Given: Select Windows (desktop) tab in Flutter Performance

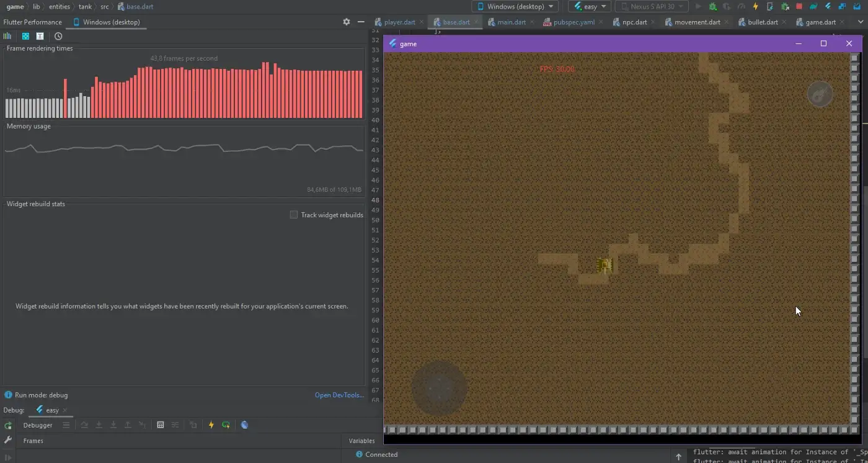Looking at the screenshot, I should coord(106,22).
